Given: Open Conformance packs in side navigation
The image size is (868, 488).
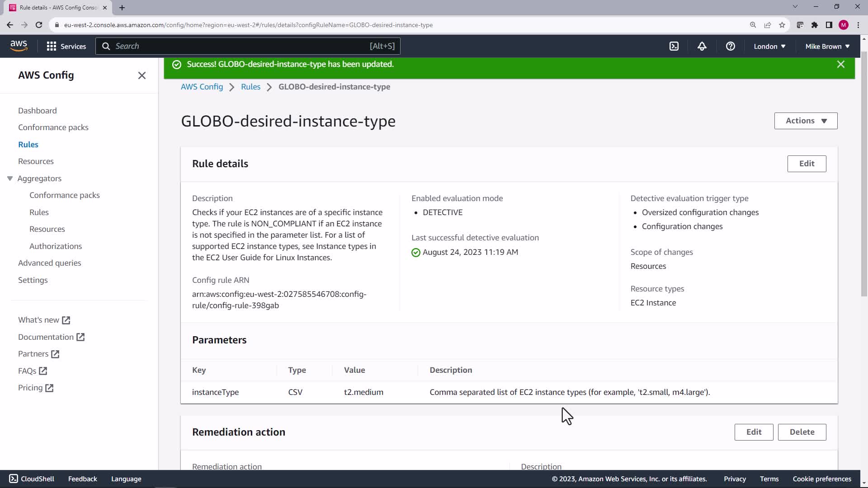Looking at the screenshot, I should pyautogui.click(x=53, y=127).
